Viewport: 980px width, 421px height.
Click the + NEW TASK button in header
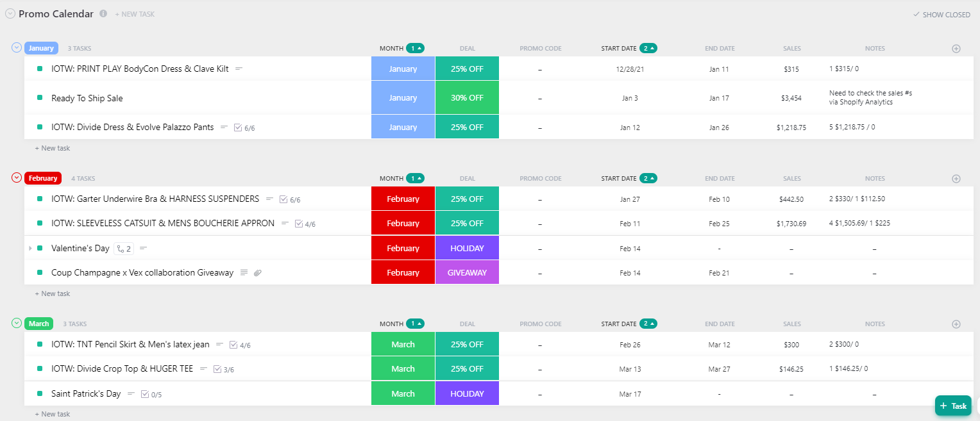tap(135, 14)
